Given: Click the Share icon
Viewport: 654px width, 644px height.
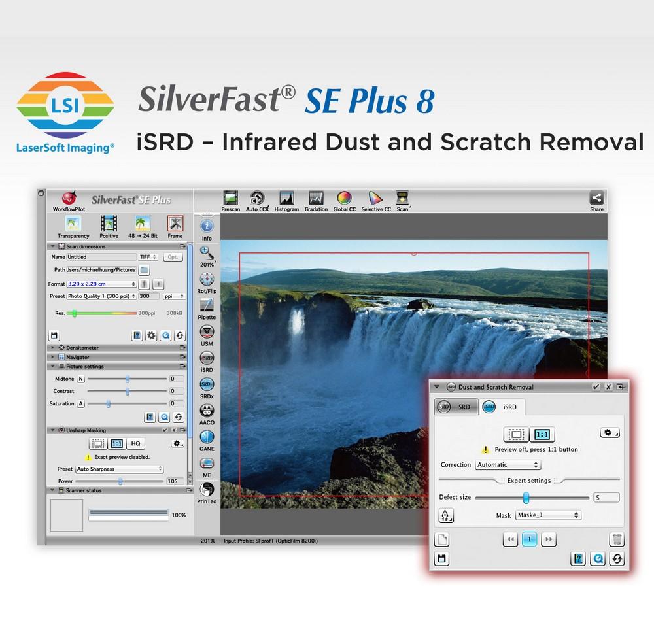Looking at the screenshot, I should [x=596, y=198].
